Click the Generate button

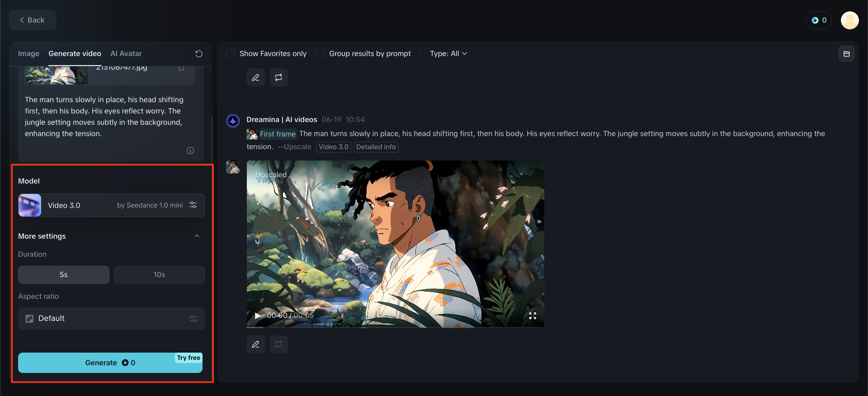(110, 363)
